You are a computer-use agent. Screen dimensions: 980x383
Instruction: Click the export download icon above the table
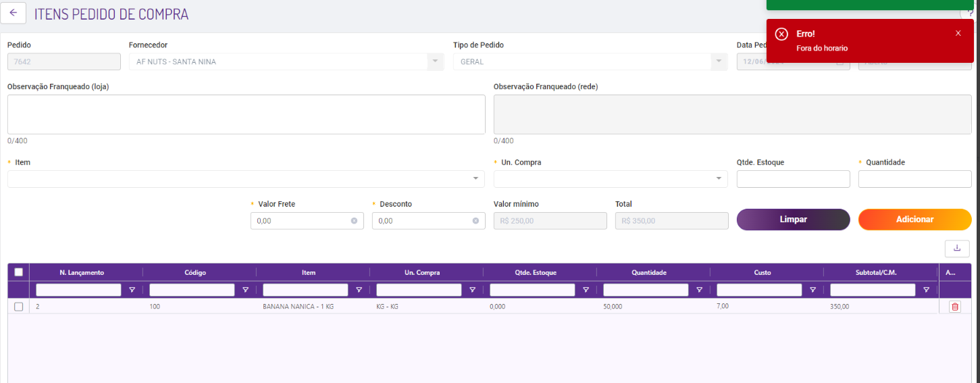957,248
